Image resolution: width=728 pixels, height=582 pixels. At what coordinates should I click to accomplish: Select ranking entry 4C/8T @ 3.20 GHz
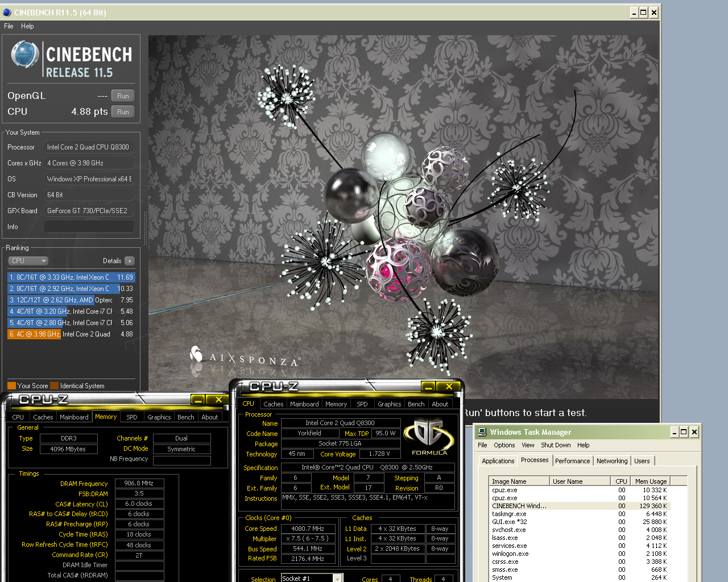point(71,311)
